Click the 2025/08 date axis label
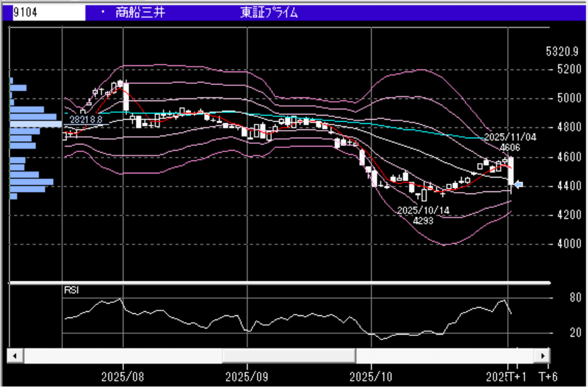 point(123,377)
